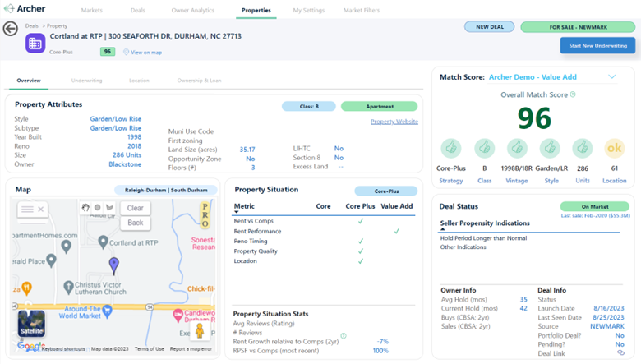Select the polygon drawing tool on map

click(x=109, y=208)
